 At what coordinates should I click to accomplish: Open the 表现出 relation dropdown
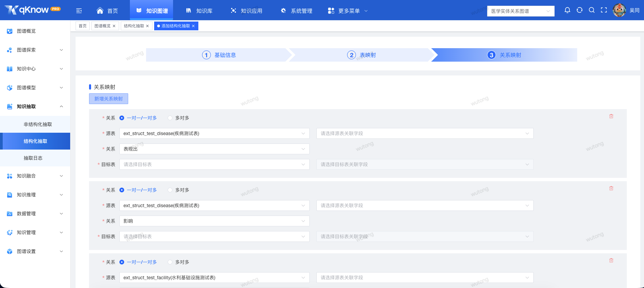coord(214,149)
